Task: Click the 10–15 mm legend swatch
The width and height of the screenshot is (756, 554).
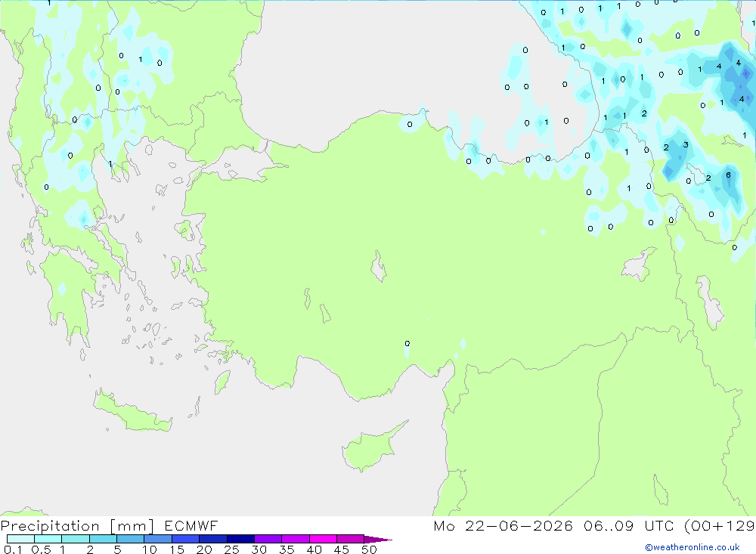Action: pos(158,539)
